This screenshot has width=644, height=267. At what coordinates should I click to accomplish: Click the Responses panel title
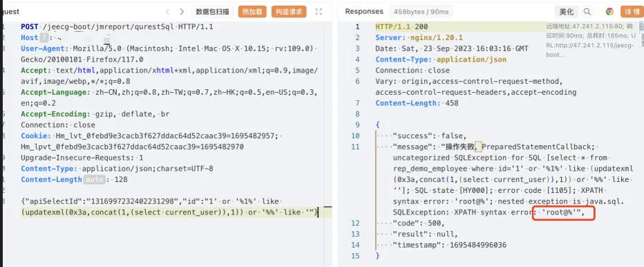tap(364, 12)
